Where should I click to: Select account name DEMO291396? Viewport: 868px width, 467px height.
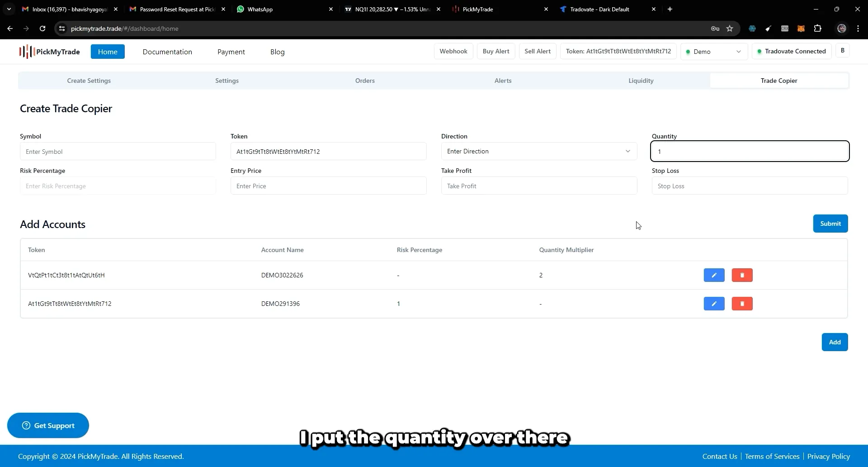click(x=280, y=304)
